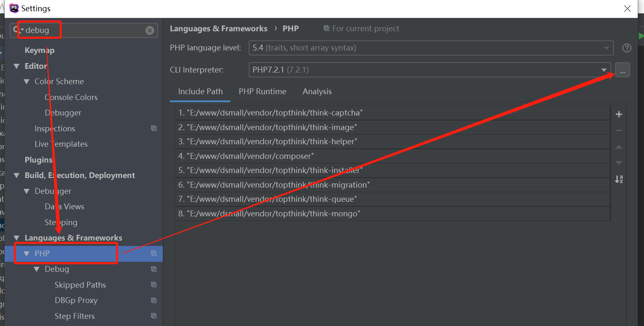Select think-image include path row

[392, 127]
